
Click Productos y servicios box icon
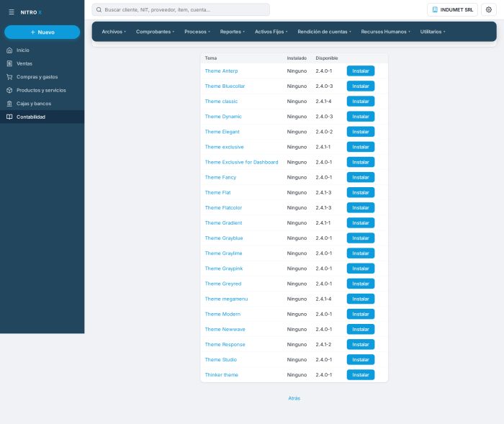[x=9, y=90]
